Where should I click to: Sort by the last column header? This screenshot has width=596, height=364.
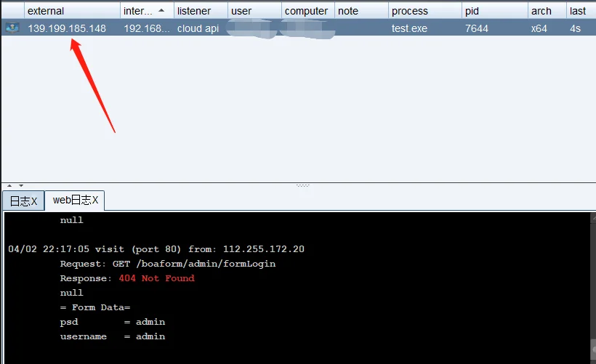(x=581, y=11)
